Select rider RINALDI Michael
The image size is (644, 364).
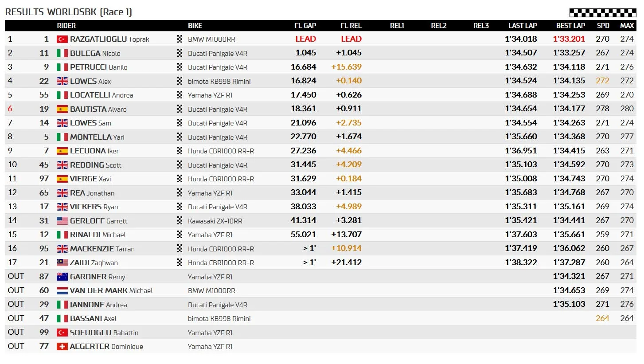(98, 235)
